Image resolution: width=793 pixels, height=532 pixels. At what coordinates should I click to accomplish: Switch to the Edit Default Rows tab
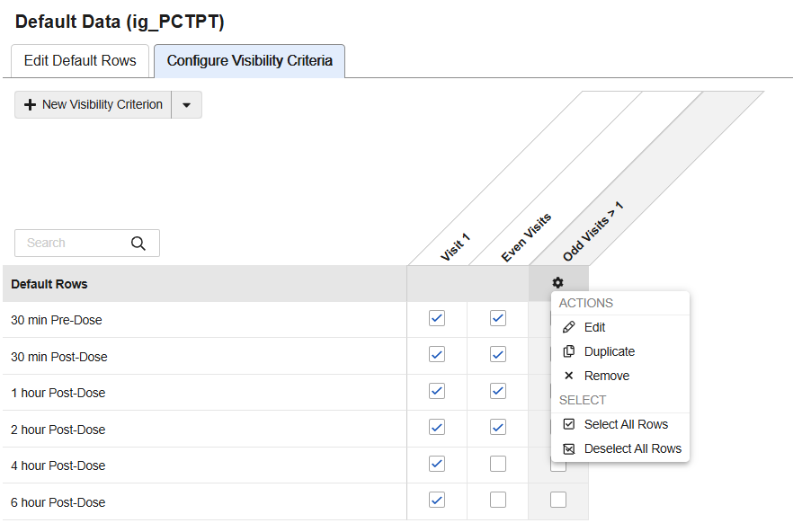(x=80, y=61)
